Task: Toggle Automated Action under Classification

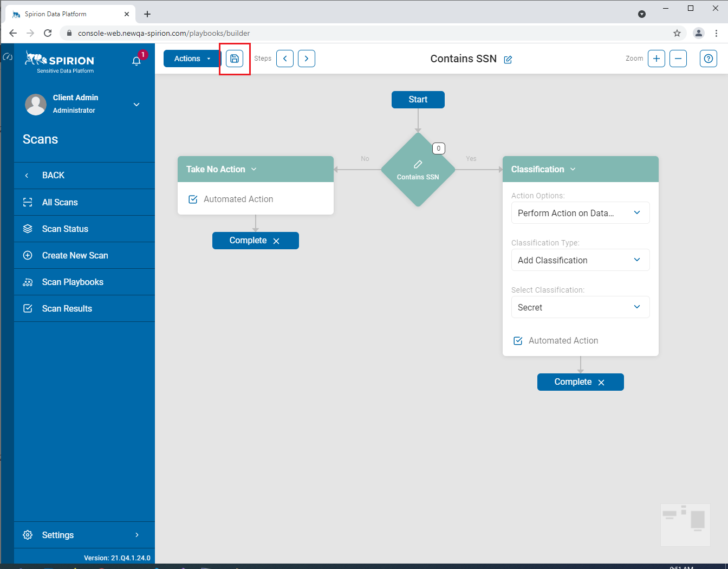Action: [x=518, y=341]
